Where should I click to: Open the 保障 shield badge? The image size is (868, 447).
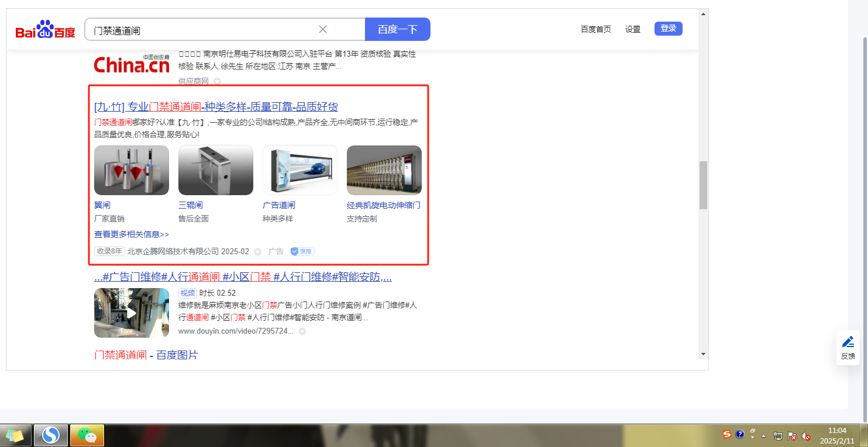coord(303,251)
